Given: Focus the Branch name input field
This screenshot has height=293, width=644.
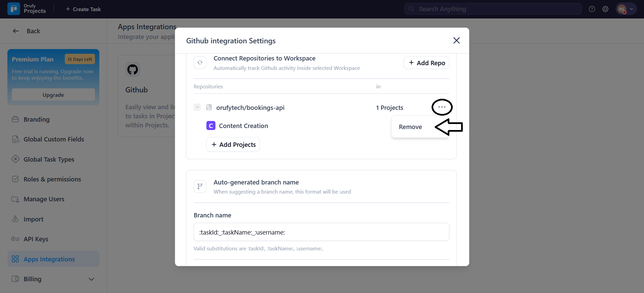Looking at the screenshot, I should pyautogui.click(x=321, y=232).
